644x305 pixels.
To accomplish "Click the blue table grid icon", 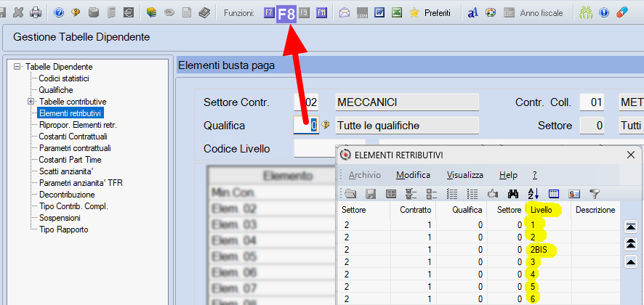I will click(554, 193).
